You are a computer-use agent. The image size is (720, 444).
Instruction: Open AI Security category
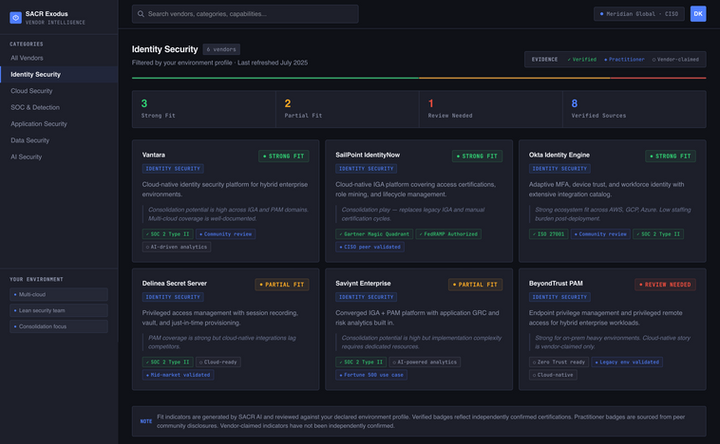click(59, 157)
